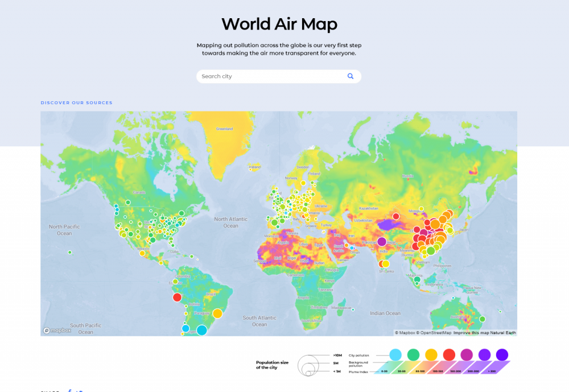Select the red city marker in Peru
The width and height of the screenshot is (569, 392).
pyautogui.click(x=177, y=297)
